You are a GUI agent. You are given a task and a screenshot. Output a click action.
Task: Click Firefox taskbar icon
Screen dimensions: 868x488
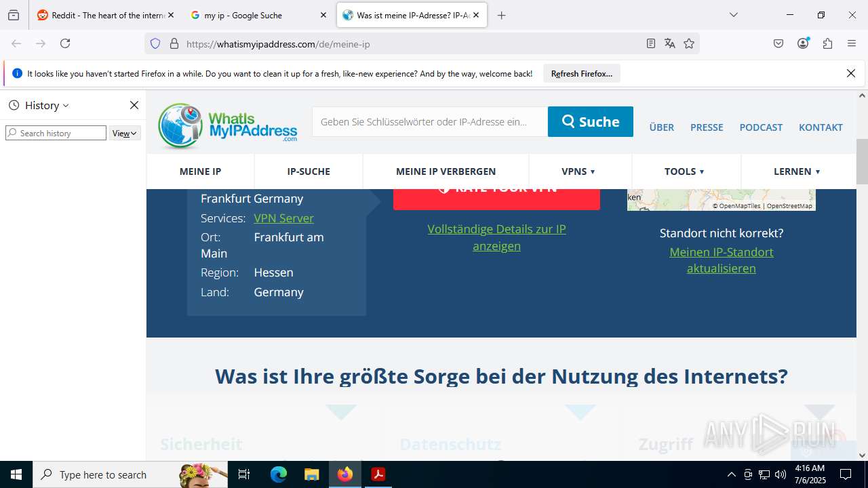[345, 474]
